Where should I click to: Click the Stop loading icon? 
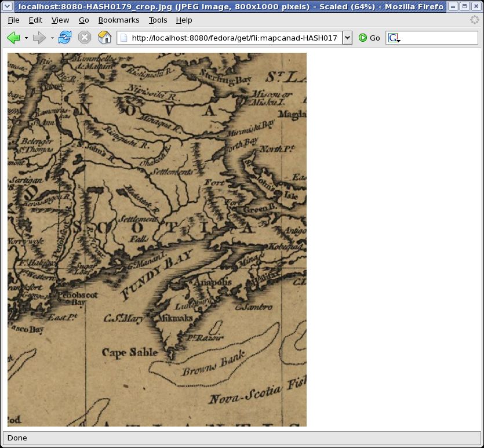(84, 38)
